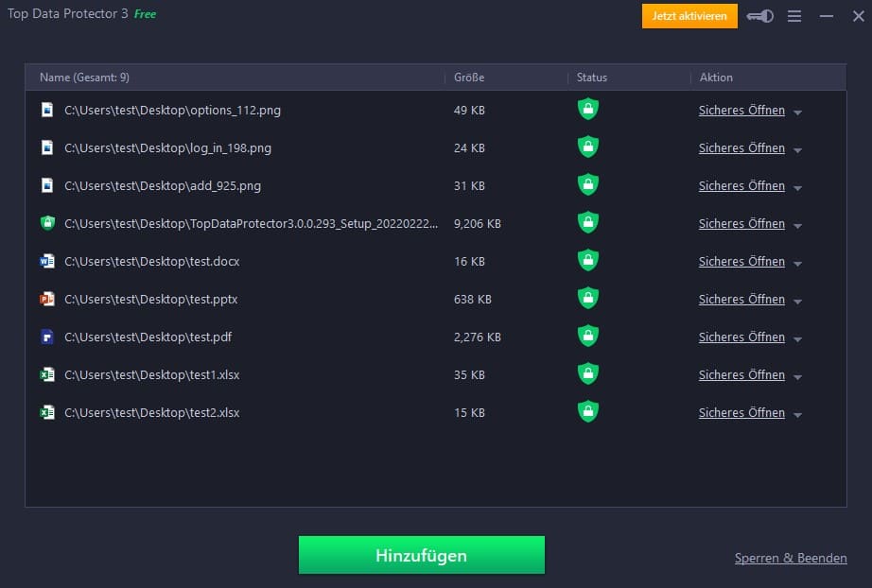Select path C:\Users\test\Desktop\test.docx
The height and width of the screenshot is (588, 872).
(152, 261)
